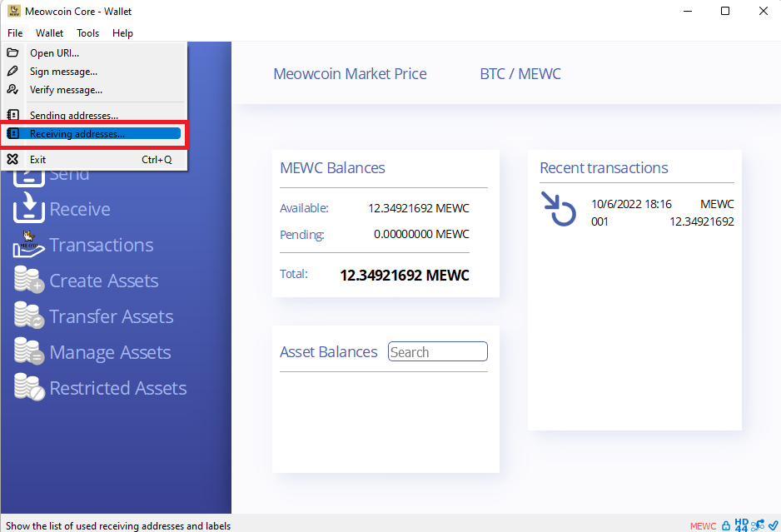Maximize the Meowcoin Core window
This screenshot has width=781, height=532.
[725, 11]
